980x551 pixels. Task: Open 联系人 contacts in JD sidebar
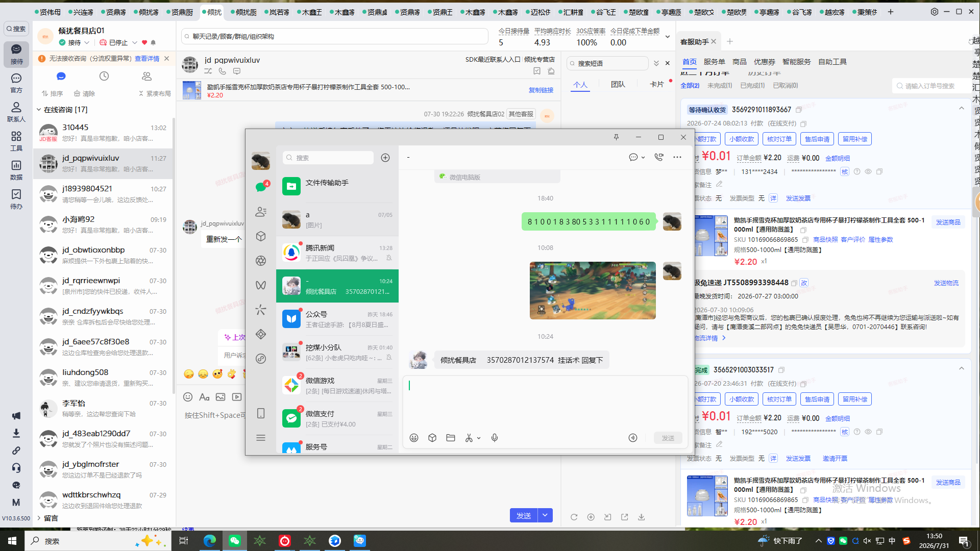tap(16, 112)
